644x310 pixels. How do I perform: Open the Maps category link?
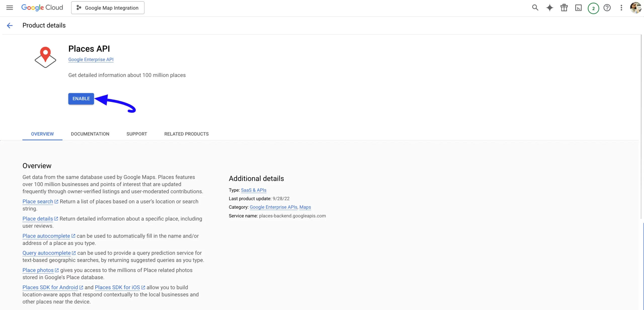tap(305, 207)
